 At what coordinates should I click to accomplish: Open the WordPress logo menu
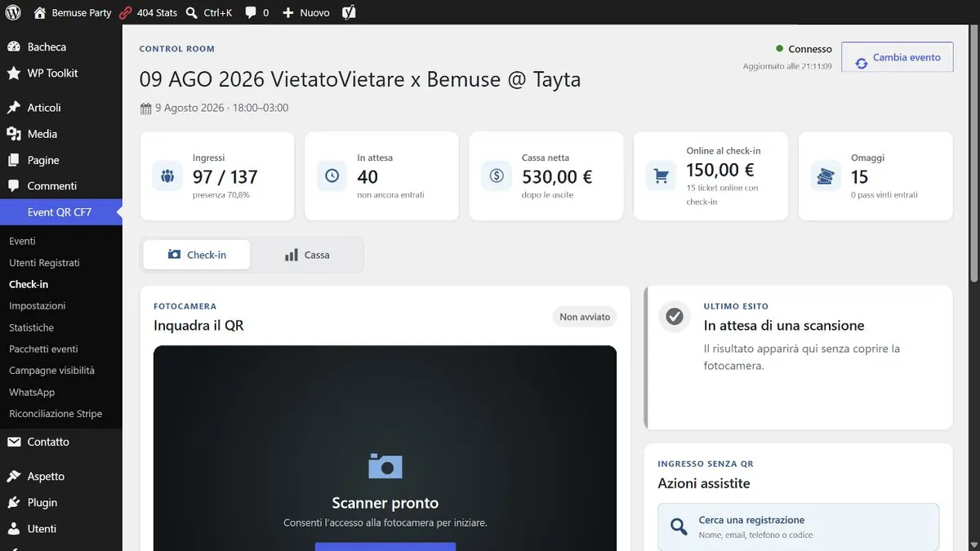[x=13, y=12]
